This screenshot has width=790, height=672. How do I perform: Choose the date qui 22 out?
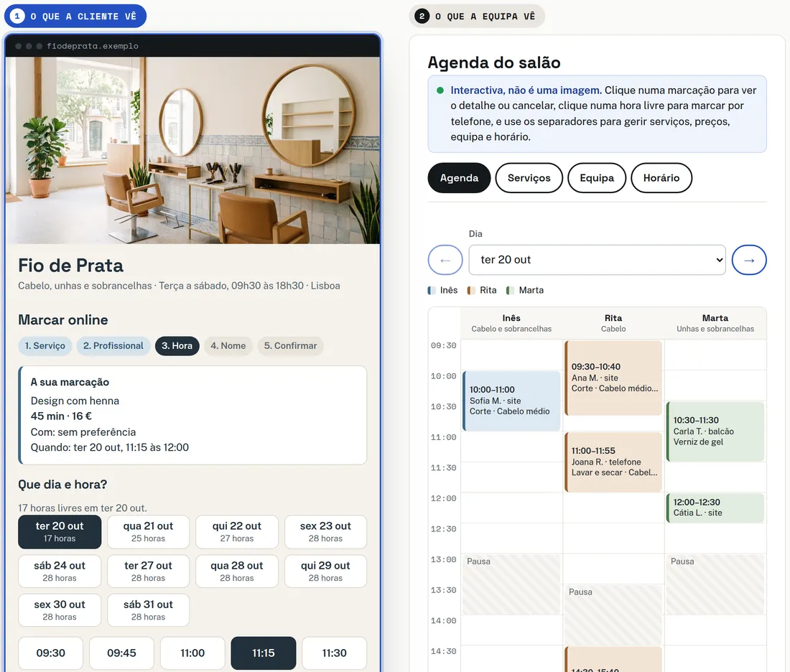[237, 531]
